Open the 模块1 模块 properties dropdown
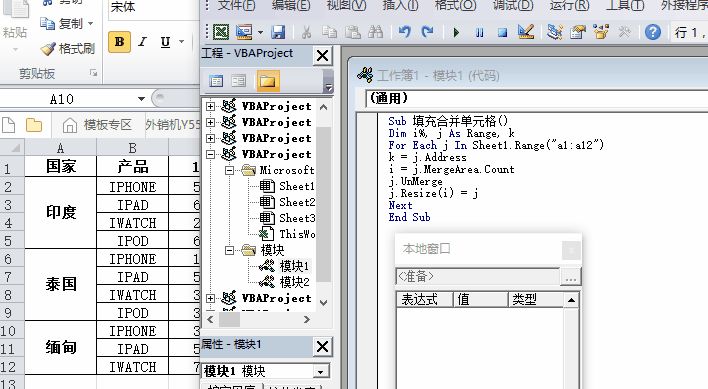Screen dimensions: 708x389 (x=320, y=372)
